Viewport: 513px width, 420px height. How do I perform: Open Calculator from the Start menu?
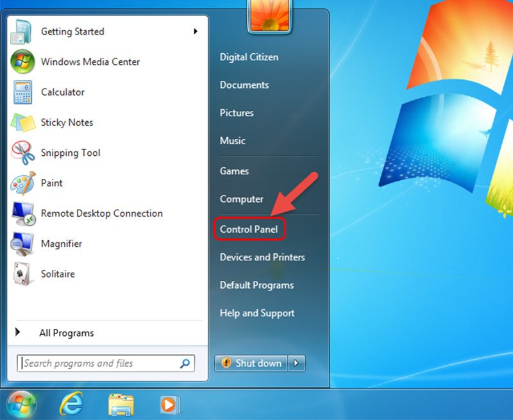point(62,92)
